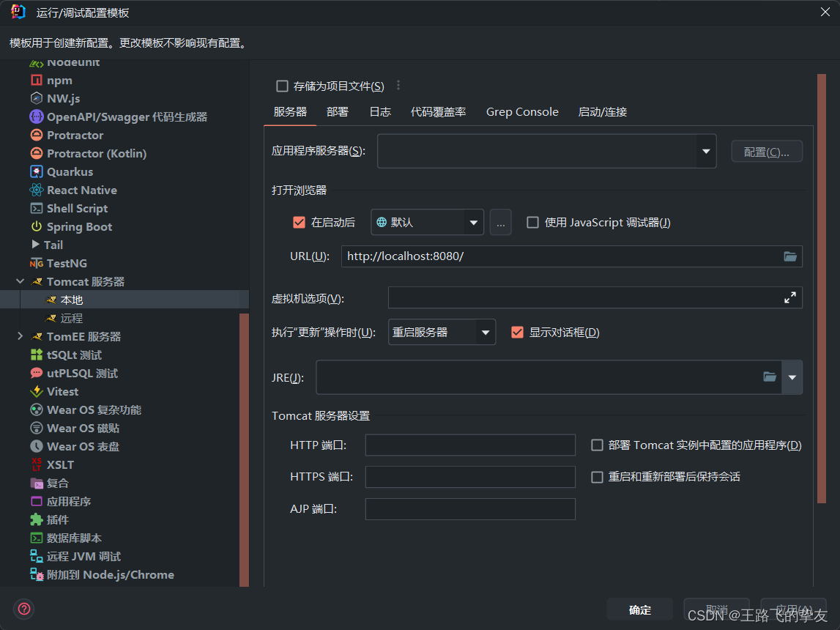Click the 配置(C)... button

(x=767, y=152)
